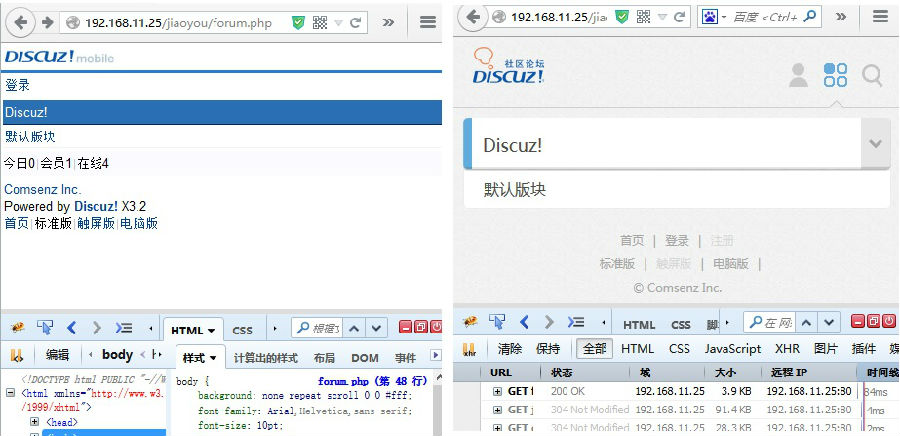This screenshot has height=436, width=900.
Task: Filter Net requests by CSS type
Action: [x=679, y=348]
